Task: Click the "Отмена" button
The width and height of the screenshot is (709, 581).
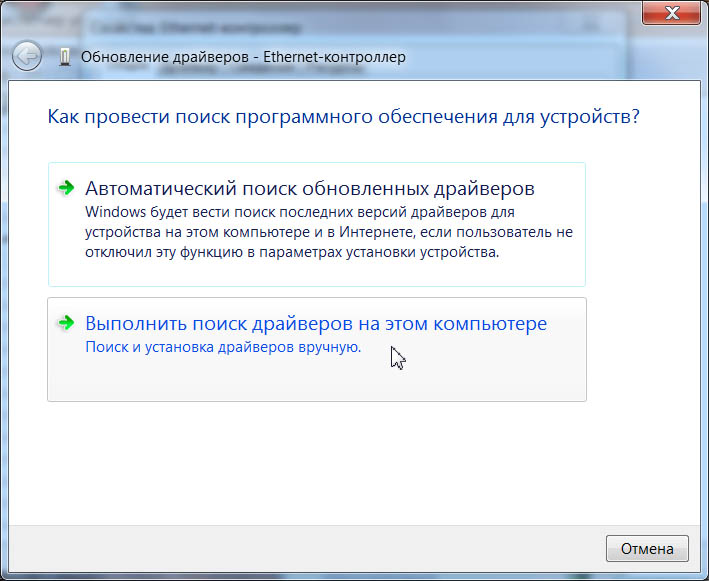Action: point(647,548)
